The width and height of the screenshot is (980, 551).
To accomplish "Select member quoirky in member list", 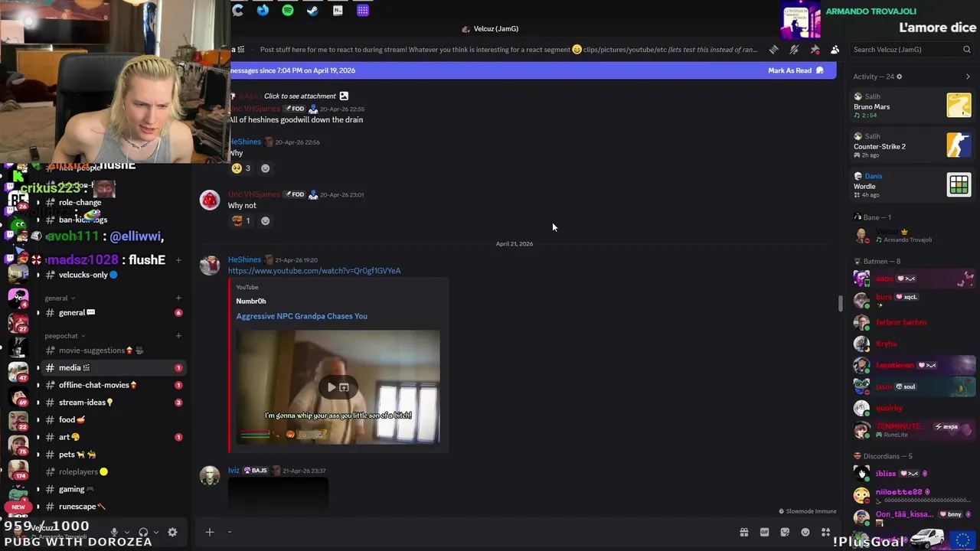I will pyautogui.click(x=913, y=408).
